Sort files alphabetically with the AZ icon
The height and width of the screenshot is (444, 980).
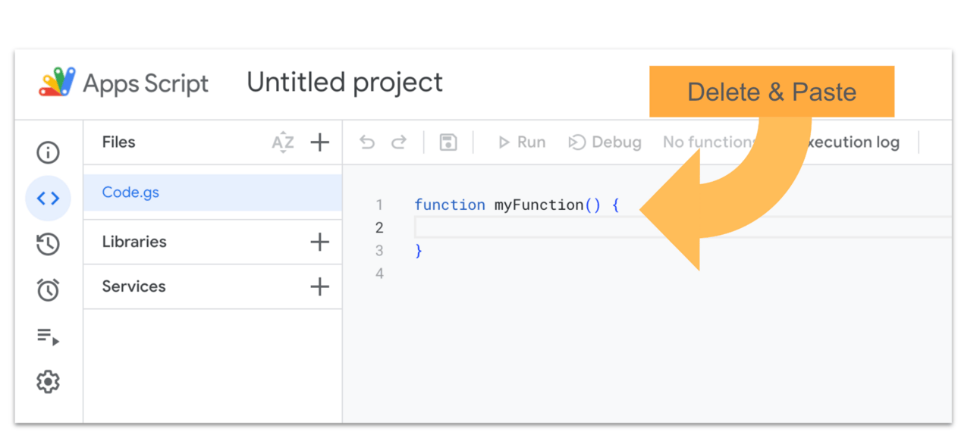[x=283, y=142]
